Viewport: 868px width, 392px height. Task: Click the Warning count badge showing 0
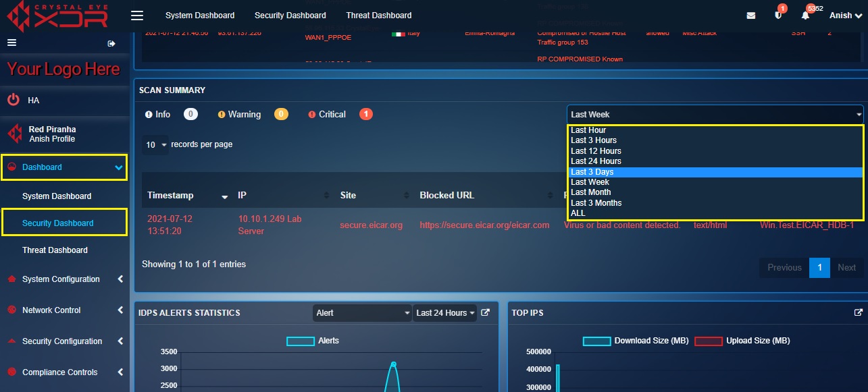(281, 115)
